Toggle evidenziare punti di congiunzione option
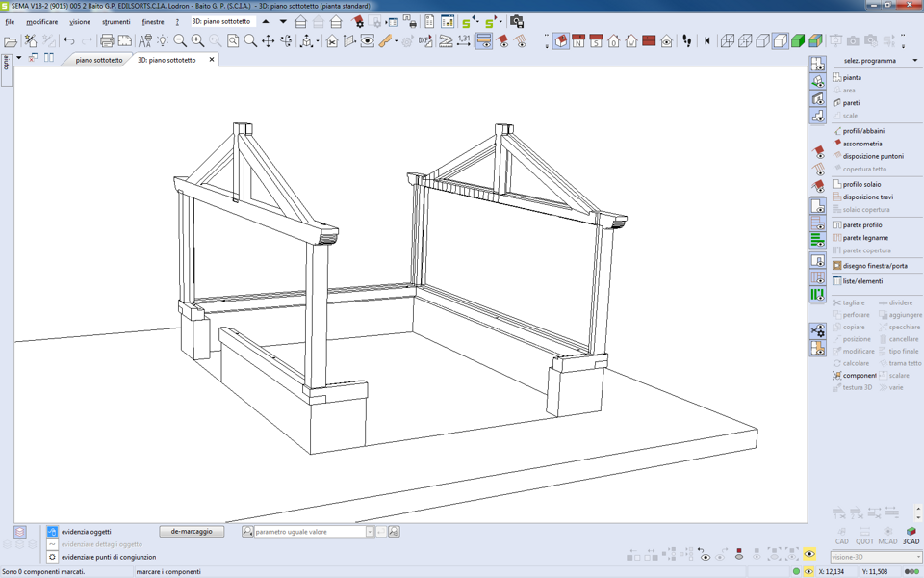This screenshot has width=924, height=578. click(53, 557)
